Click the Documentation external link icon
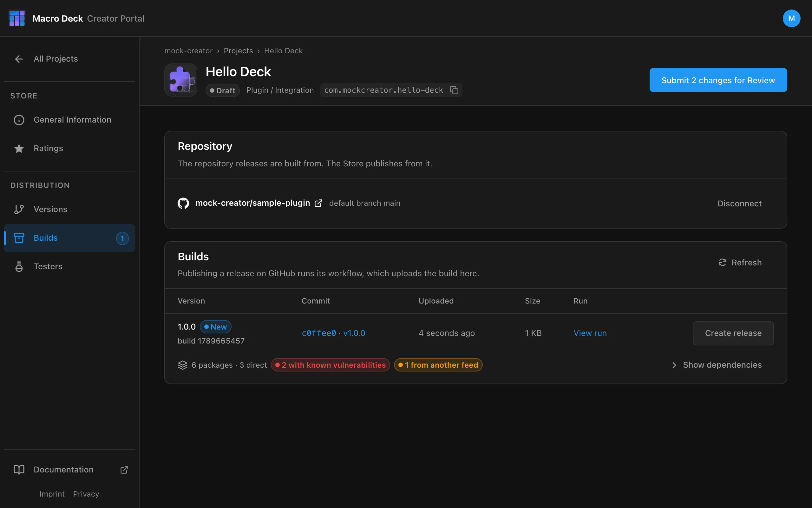 click(124, 470)
